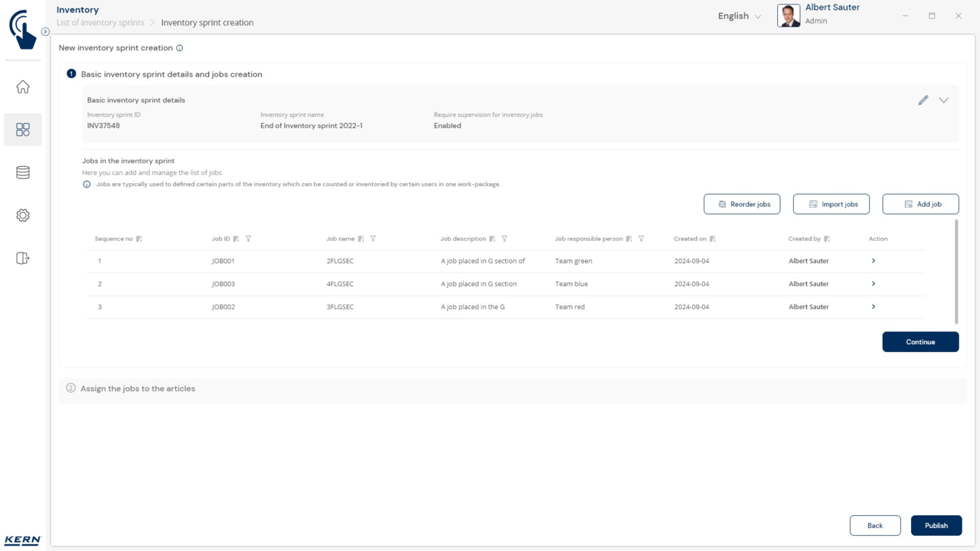This screenshot has height=551, width=980.
Task: Click the jobs table vertical scrollbar
Action: pyautogui.click(x=956, y=271)
